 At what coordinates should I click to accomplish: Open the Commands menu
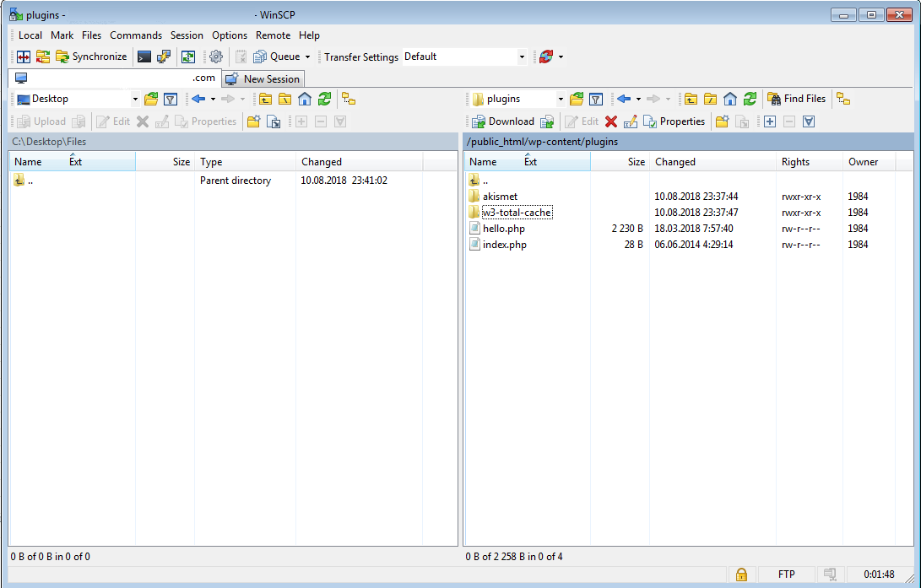[135, 35]
